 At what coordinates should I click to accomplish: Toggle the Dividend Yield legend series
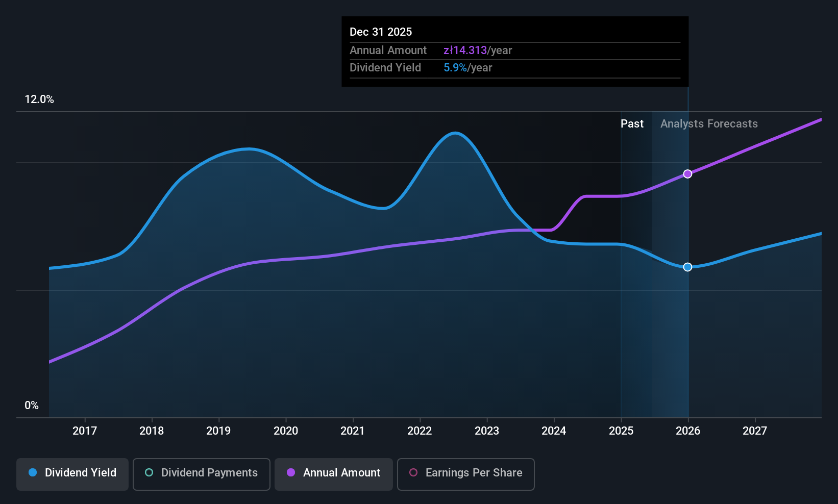[72, 474]
